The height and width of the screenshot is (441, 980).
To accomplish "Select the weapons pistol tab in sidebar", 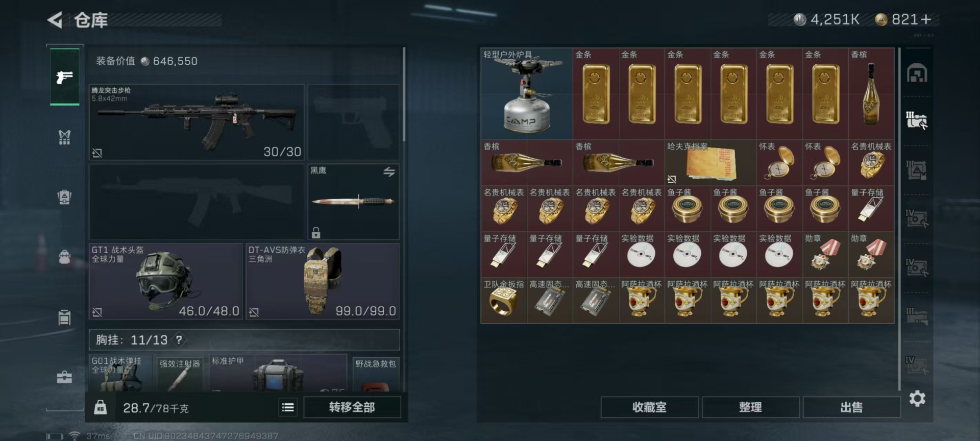I will pos(64,77).
